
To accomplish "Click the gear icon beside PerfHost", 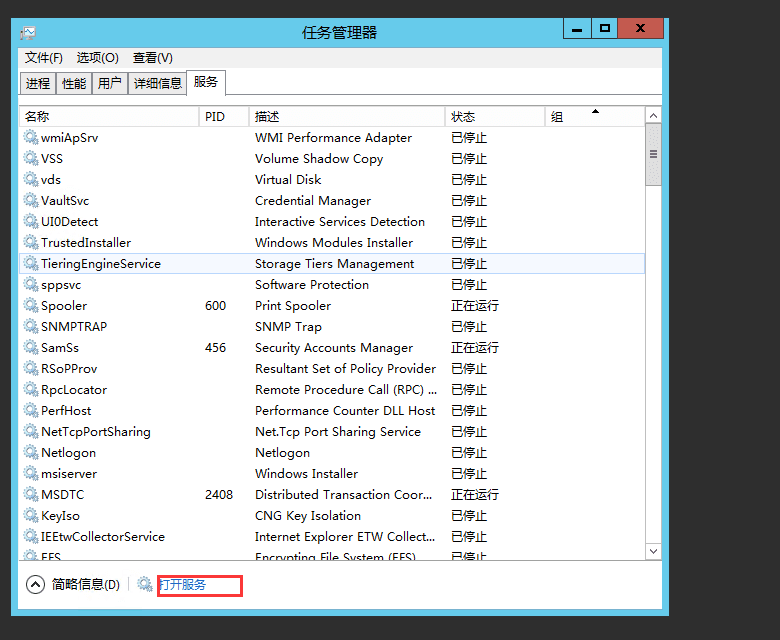I will click(31, 410).
